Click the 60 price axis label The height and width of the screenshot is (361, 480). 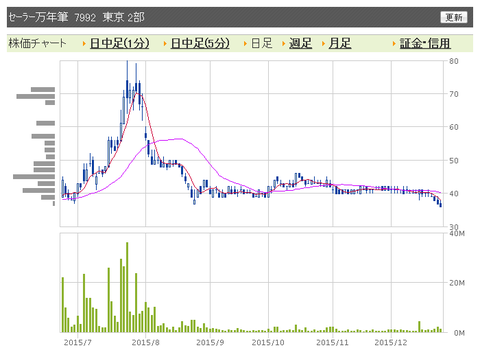pyautogui.click(x=454, y=127)
